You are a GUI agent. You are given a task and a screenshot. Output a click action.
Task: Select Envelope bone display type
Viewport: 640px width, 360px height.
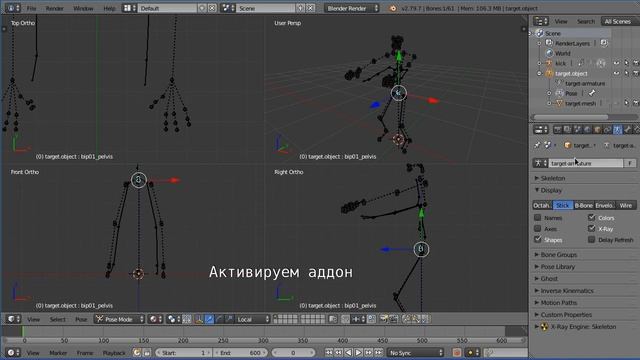click(x=604, y=205)
